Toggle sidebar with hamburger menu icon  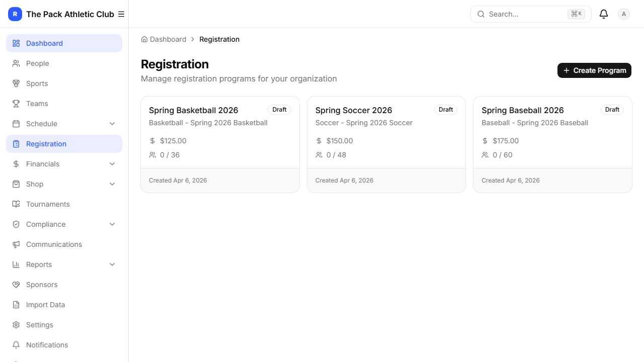pos(121,14)
